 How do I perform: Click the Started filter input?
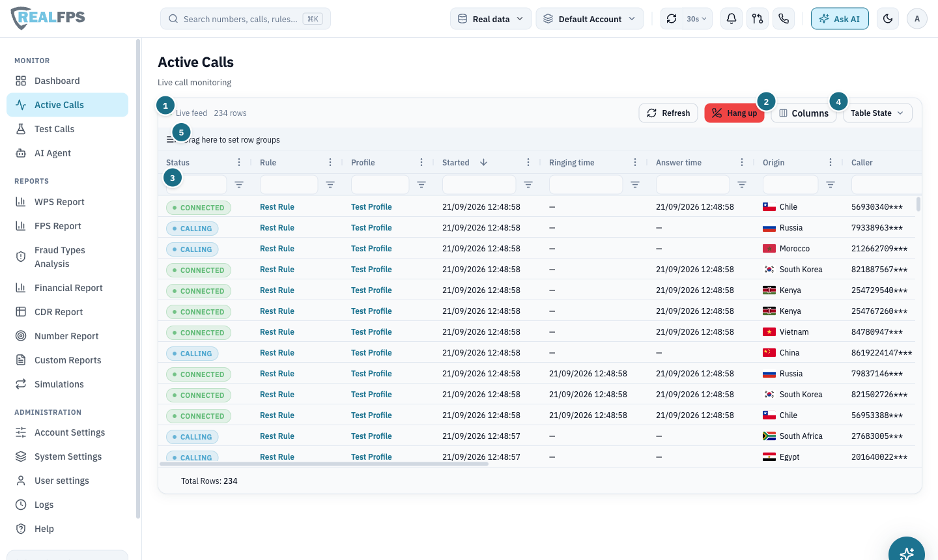[479, 185]
